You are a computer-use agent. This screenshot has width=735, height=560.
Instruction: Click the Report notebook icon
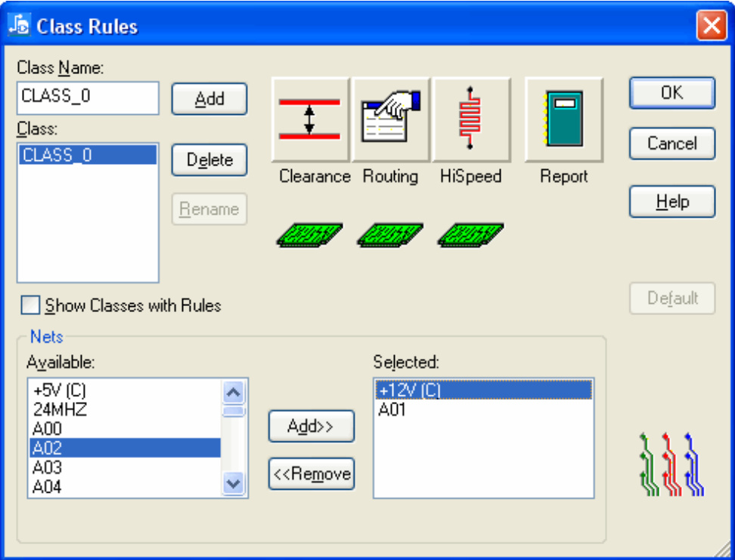coord(563,119)
